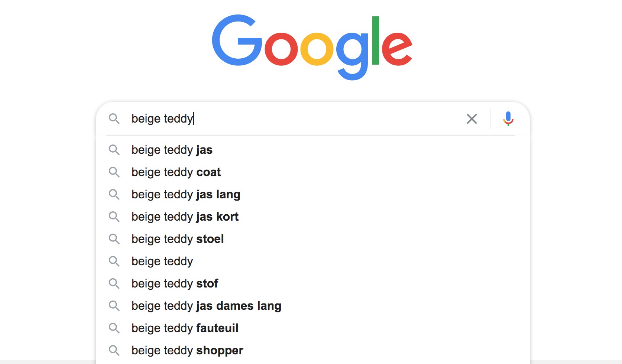Pick the 'beige teddy stoel' suggestion

tap(313, 239)
